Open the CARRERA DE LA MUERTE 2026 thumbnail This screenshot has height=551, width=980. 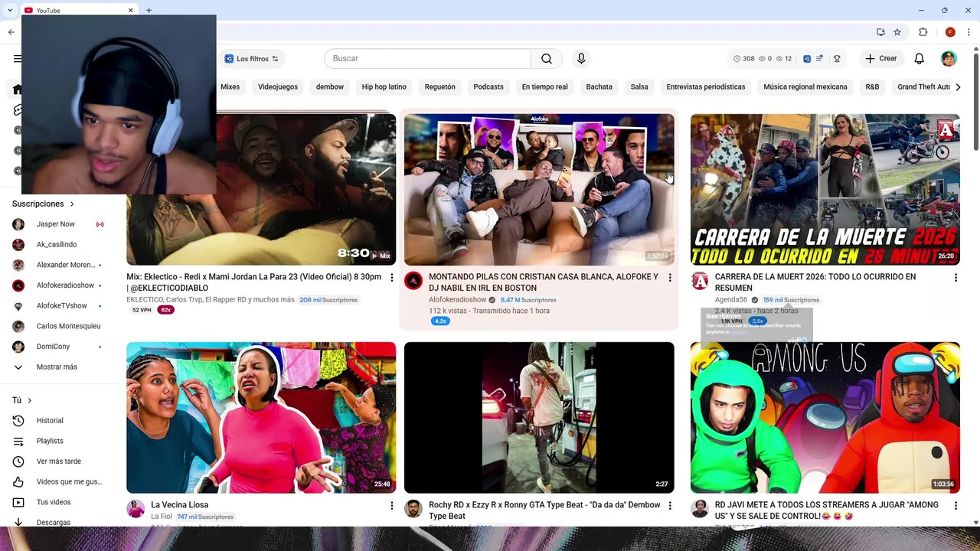click(825, 189)
